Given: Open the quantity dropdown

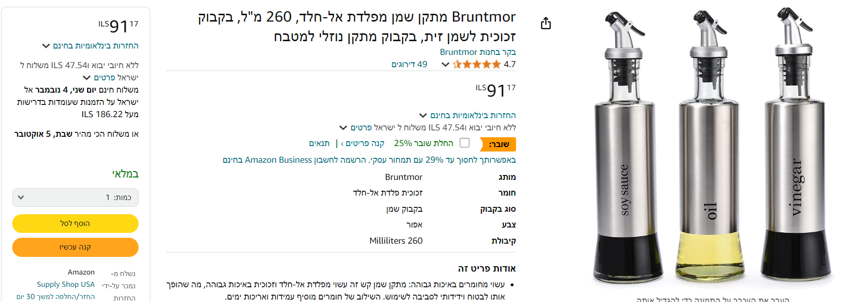Looking at the screenshot, I should coord(75,198).
